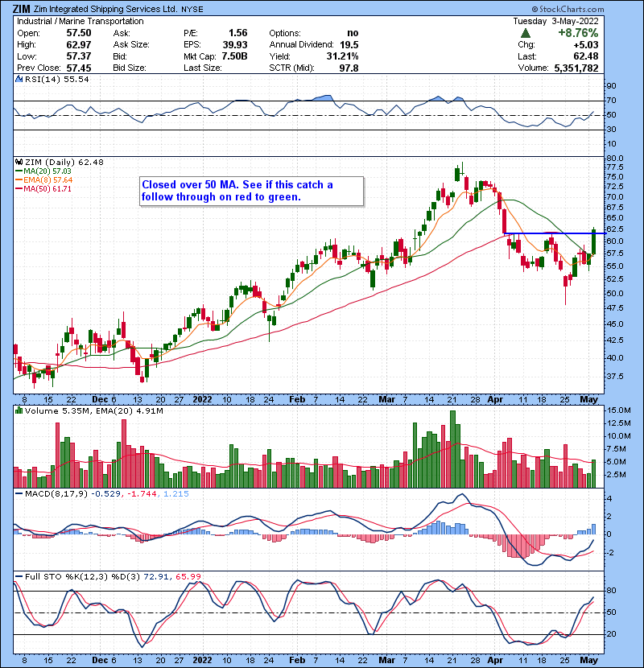The image size is (644, 668).
Task: Click the 'Closed over 50 MA' annotation box
Action: [252, 192]
